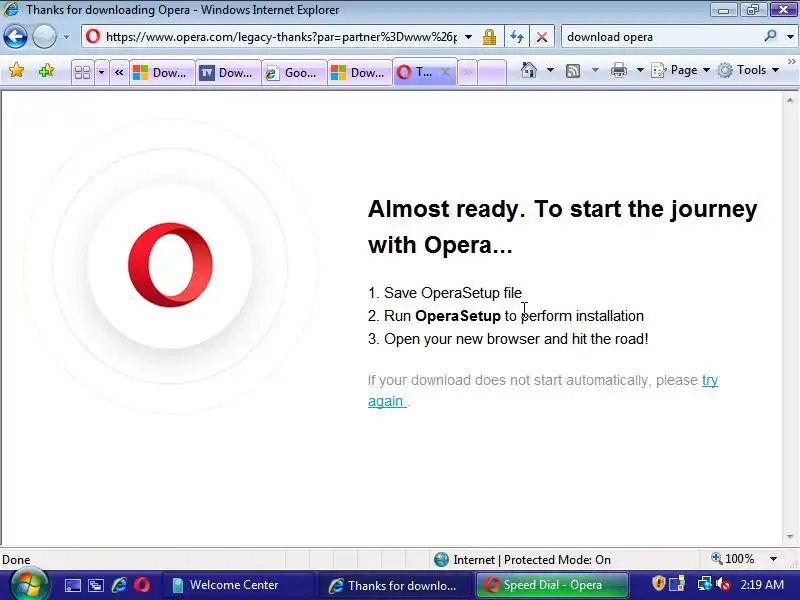800x600 pixels.
Task: Click the 'Almost ready' heading text
Action: click(562, 227)
